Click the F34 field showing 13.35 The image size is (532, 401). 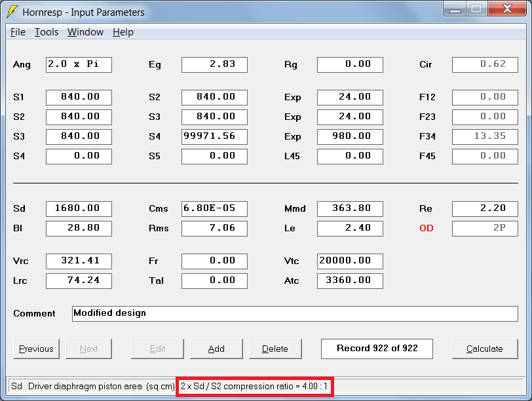coord(485,137)
